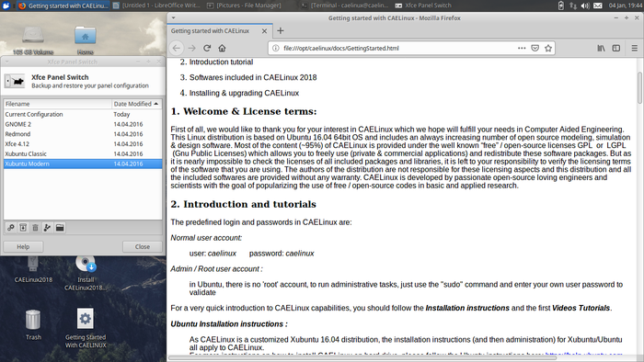Toggle the bookmark star for this page
Image resolution: width=644 pixels, height=362 pixels.
[x=548, y=48]
